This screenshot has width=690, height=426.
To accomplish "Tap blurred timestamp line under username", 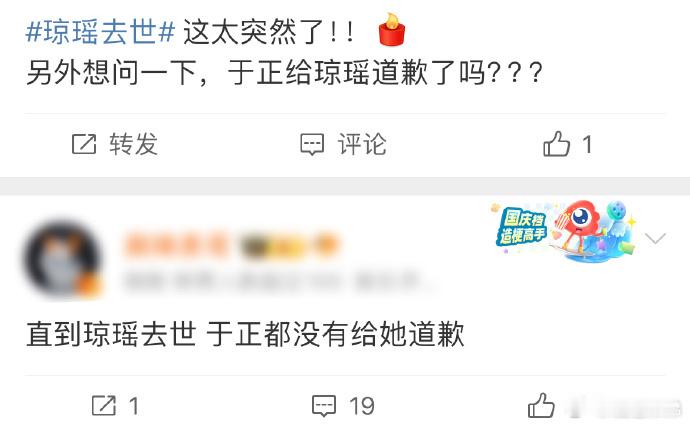I will (275, 281).
